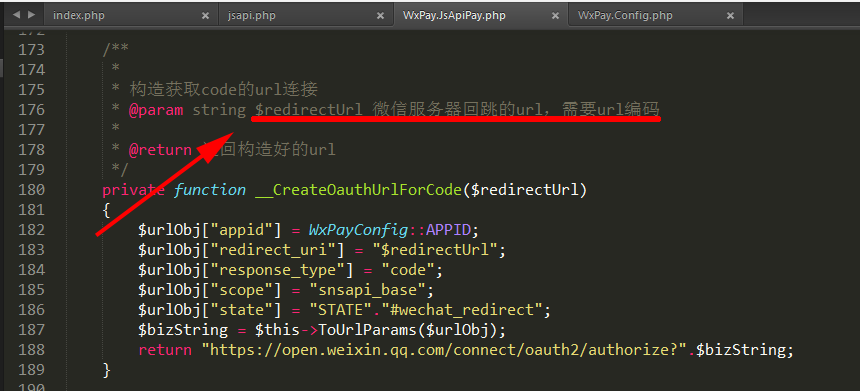
Task: Click line number 183 in gutter
Action: [x=31, y=250]
